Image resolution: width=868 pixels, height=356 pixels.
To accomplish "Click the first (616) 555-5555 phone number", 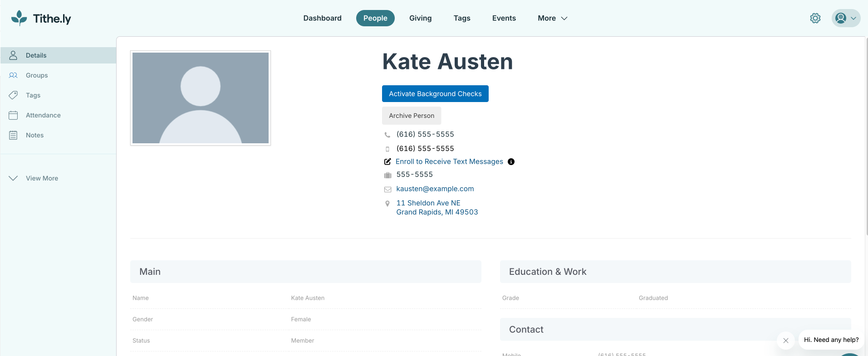I will click(425, 134).
